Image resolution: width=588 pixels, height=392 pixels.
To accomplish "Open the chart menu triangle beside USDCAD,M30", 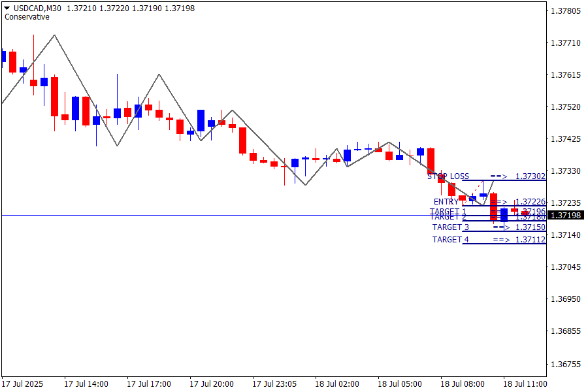I will point(7,8).
